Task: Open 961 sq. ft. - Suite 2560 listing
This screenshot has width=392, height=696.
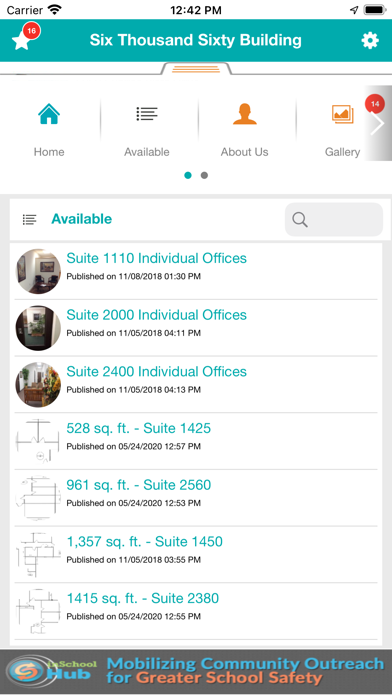Action: [x=196, y=498]
